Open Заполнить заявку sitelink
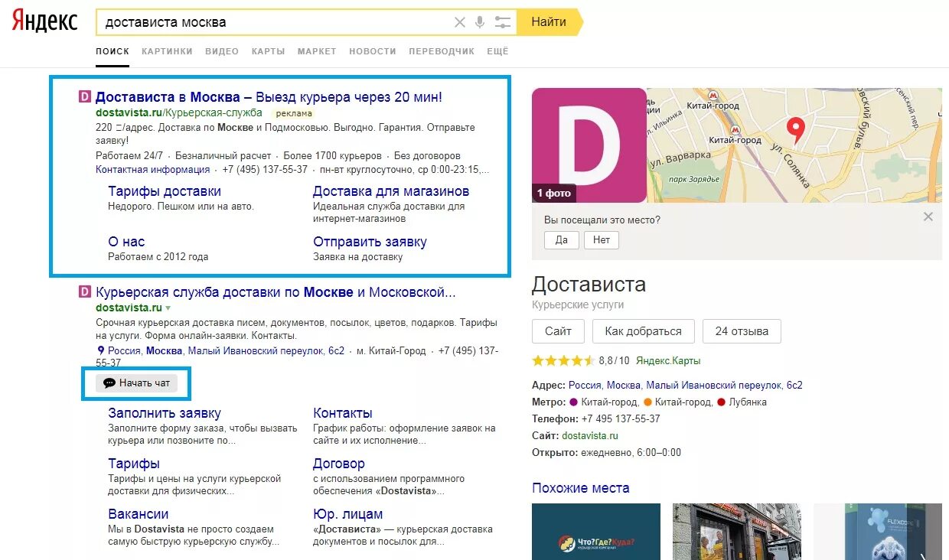The image size is (949, 560). tap(165, 413)
